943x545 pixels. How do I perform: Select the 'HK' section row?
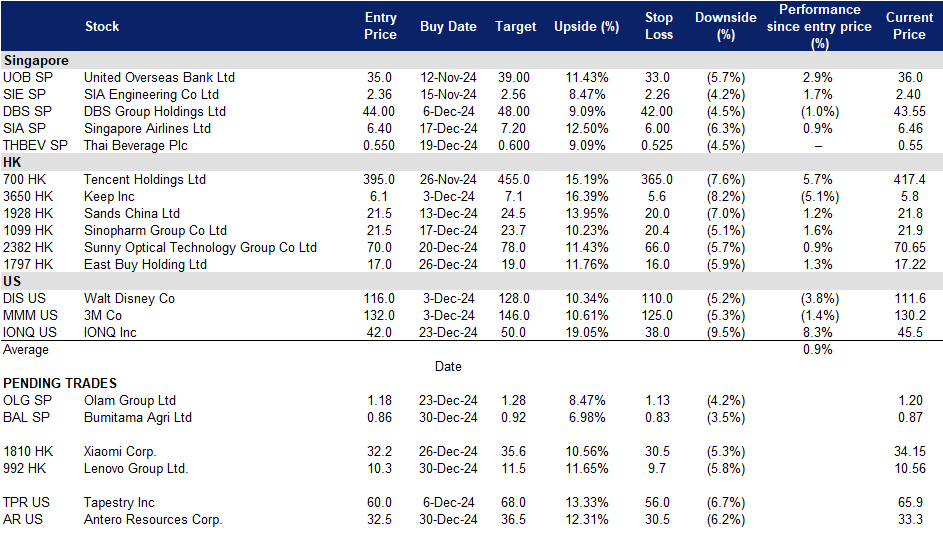472,162
